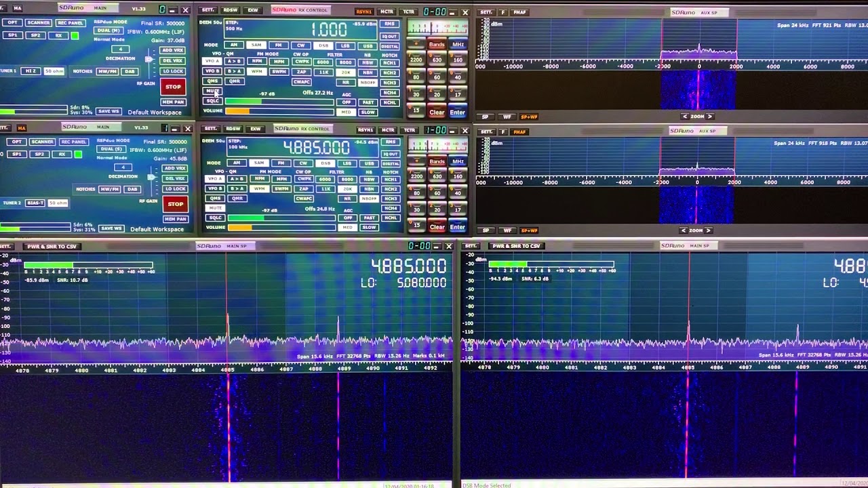Select WFM FM mode in lower RX Control
Image resolution: width=868 pixels, height=488 pixels.
pyautogui.click(x=259, y=188)
